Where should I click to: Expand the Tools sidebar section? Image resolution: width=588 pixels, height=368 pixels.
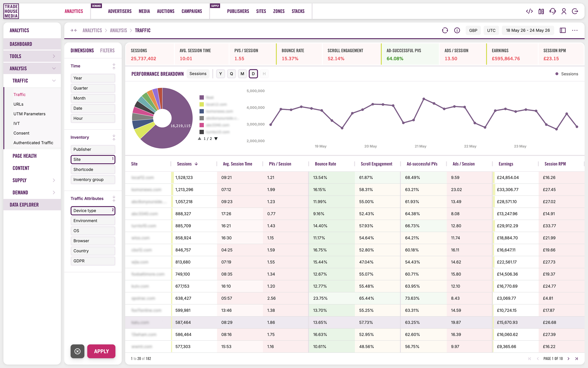32,56
